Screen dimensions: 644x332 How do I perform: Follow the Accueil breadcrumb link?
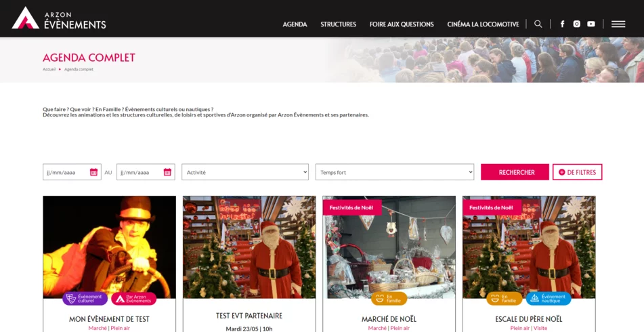click(49, 69)
